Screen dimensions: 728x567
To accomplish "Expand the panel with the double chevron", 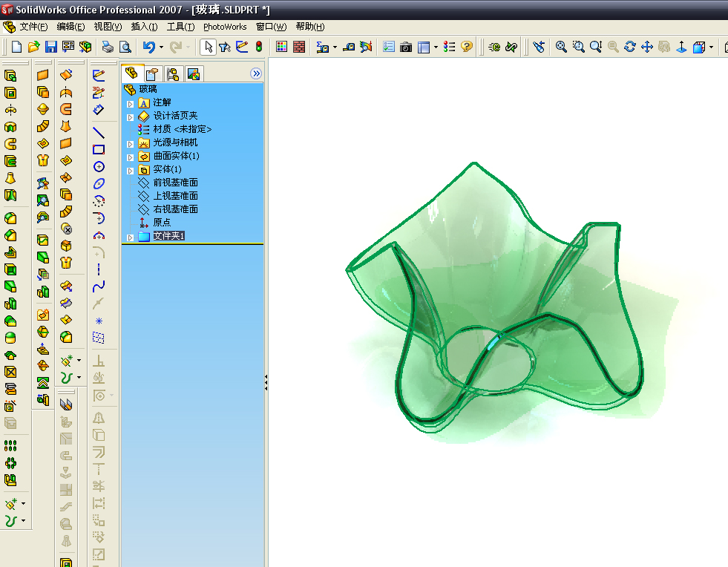I will coord(256,73).
